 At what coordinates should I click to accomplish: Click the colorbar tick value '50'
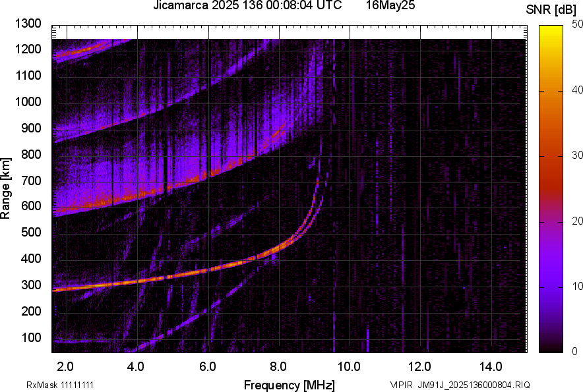click(x=578, y=24)
